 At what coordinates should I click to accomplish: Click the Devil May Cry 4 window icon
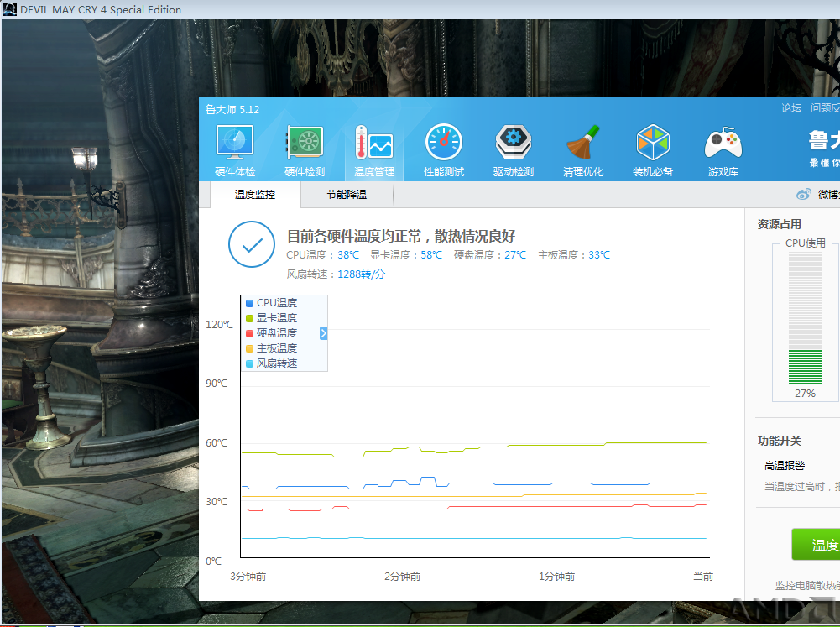pyautogui.click(x=9, y=9)
